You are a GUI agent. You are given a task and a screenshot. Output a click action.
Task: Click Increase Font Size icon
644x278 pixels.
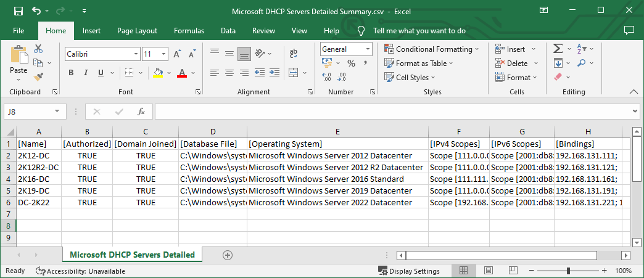(177, 54)
